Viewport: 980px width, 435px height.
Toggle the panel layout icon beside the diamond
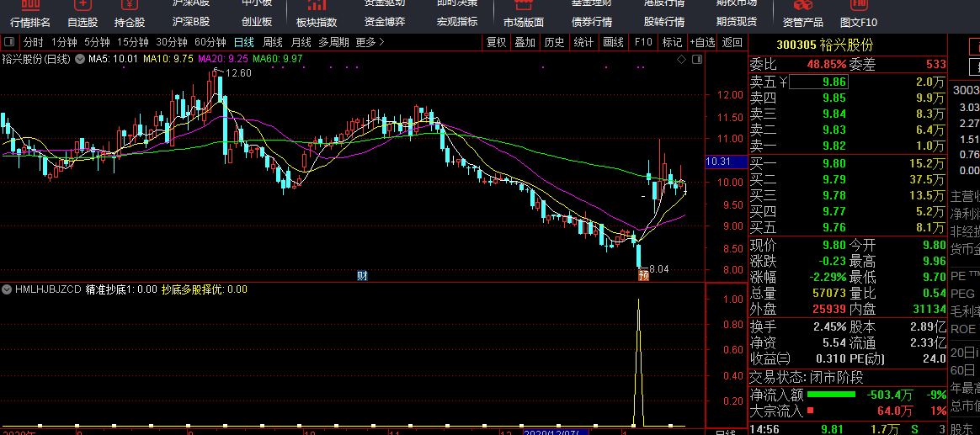coord(697,60)
